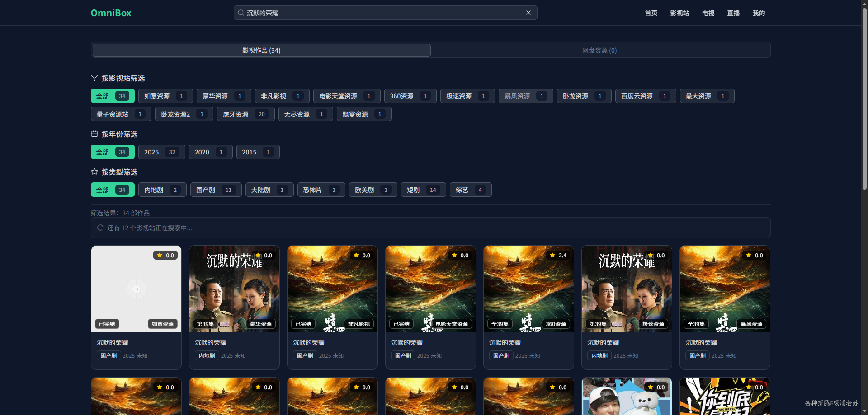Filter by 非凡影视 site

tap(282, 96)
